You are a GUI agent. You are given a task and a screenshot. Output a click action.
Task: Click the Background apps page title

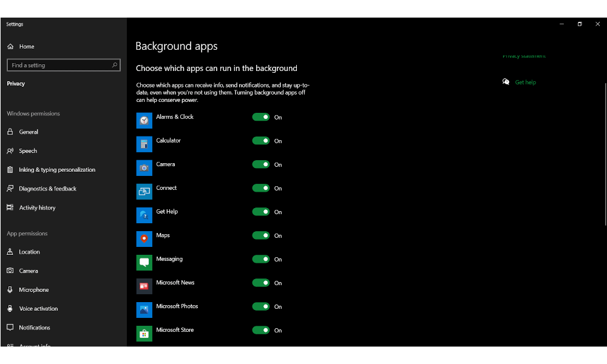point(177,46)
